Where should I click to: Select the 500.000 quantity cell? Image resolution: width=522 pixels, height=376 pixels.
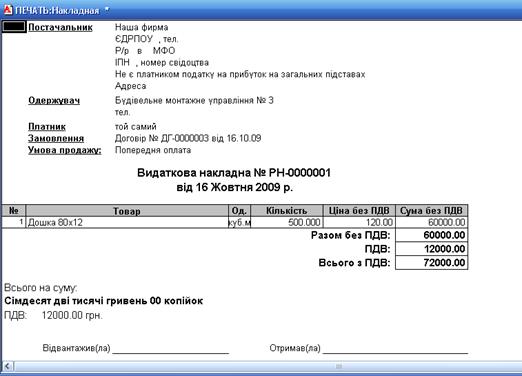(287, 222)
